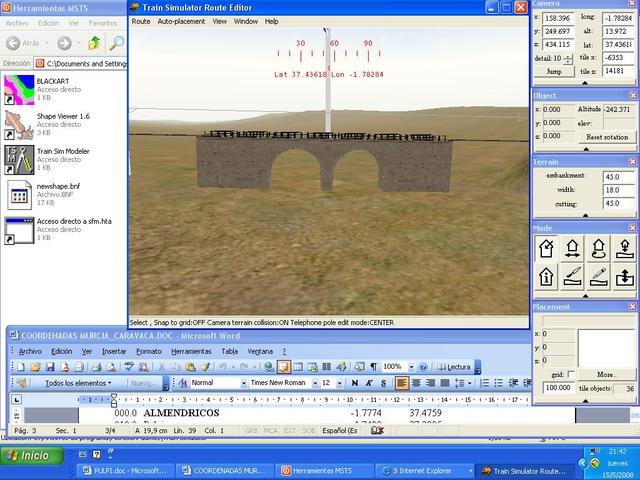This screenshot has width=640, height=480.
Task: Click the Windows Inicio start button
Action: 28,455
